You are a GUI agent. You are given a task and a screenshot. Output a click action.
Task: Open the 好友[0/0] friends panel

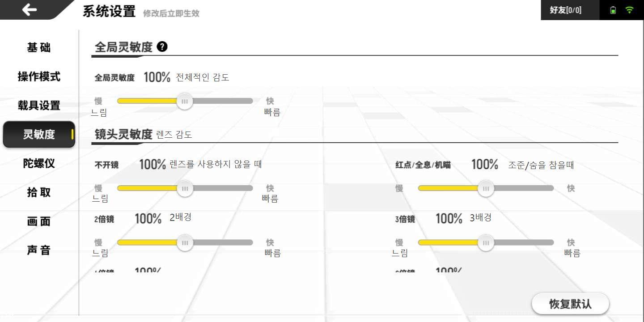(x=566, y=10)
